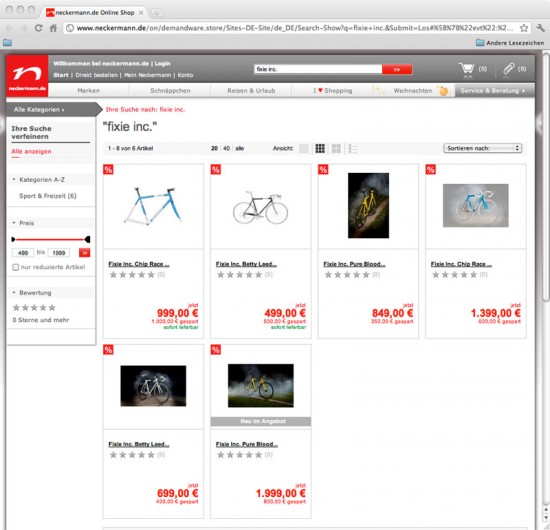Close neckermann.de Online Shop tab
The width and height of the screenshot is (550, 530).
(x=141, y=13)
